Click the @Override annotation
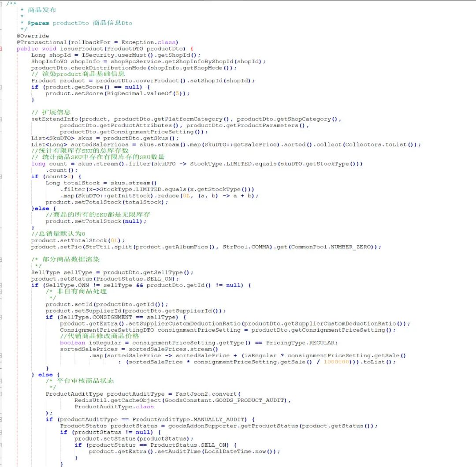The height and width of the screenshot is (467, 476). click(33, 36)
